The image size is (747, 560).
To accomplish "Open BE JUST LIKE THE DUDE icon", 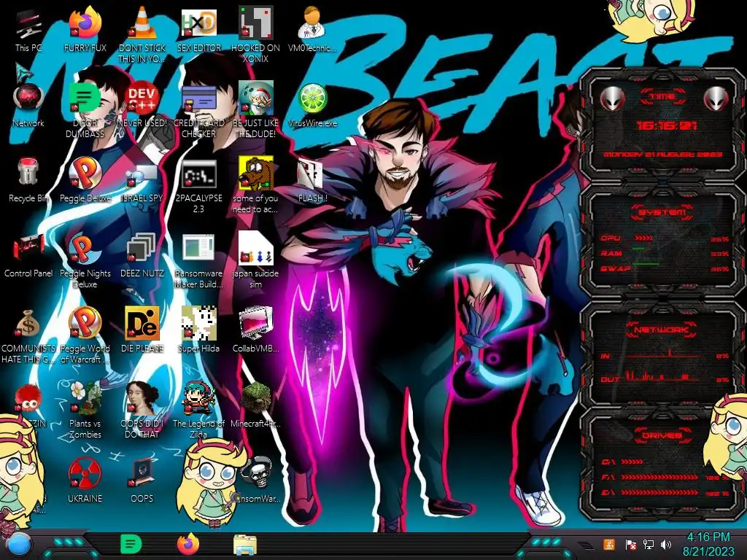I will click(x=256, y=98).
